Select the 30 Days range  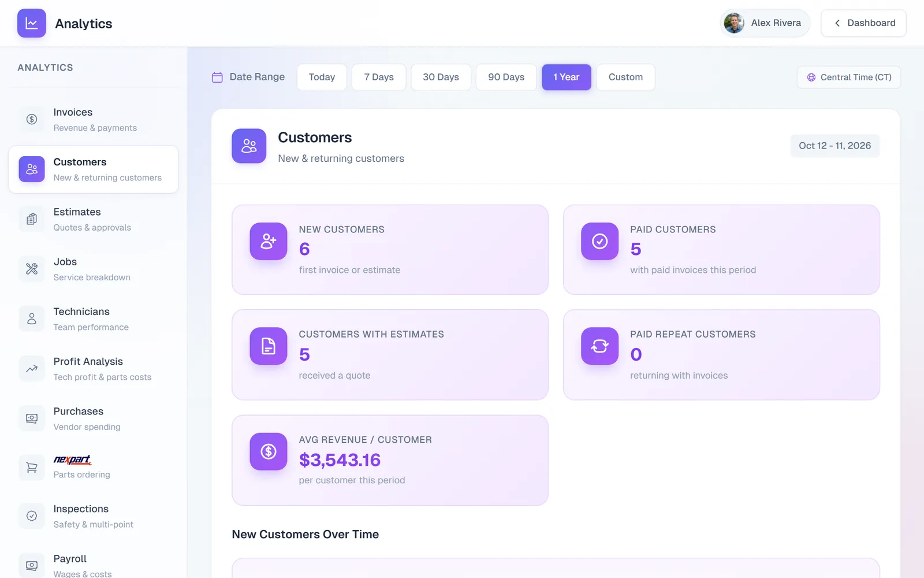(x=441, y=77)
